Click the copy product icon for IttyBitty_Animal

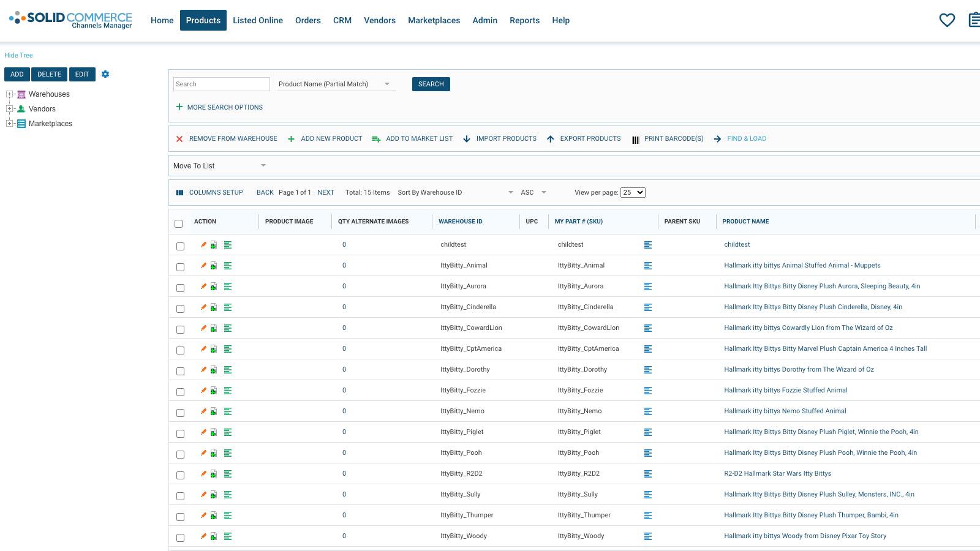(213, 265)
